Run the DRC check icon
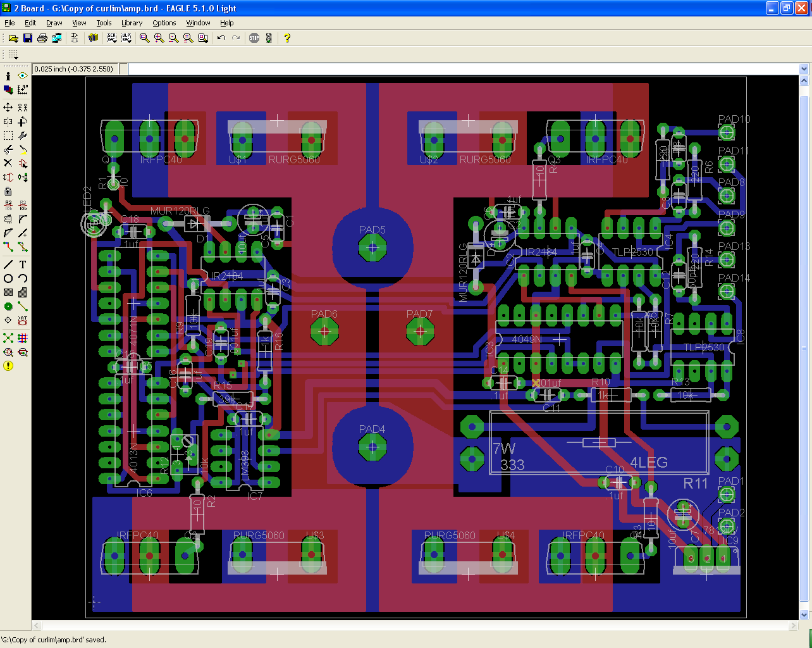Image resolution: width=812 pixels, height=648 pixels. pos(23,352)
